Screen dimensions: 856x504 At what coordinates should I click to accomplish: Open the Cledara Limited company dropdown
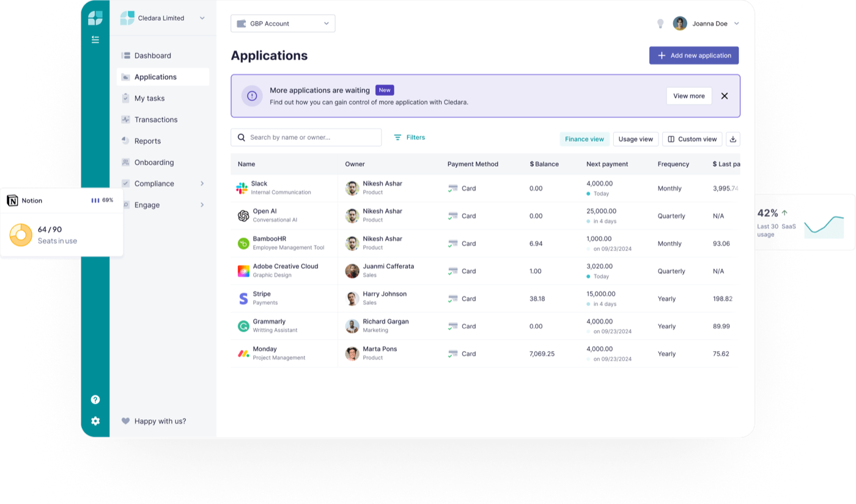click(163, 18)
